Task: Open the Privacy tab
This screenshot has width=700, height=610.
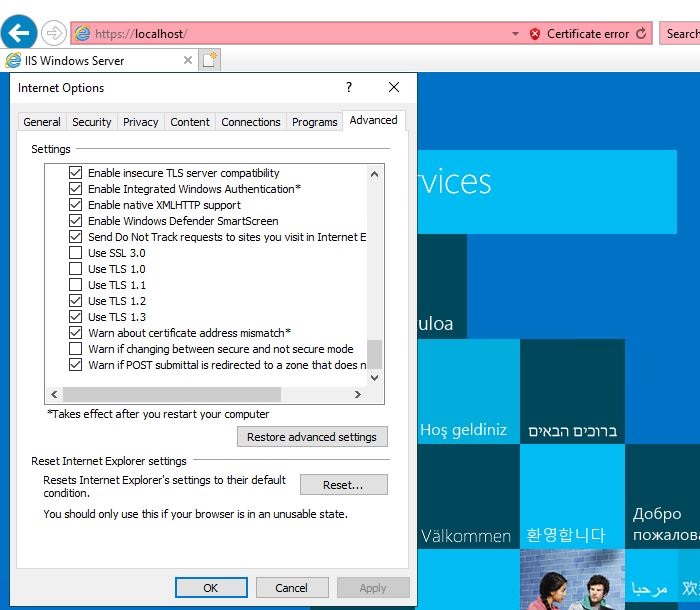Action: pos(141,122)
